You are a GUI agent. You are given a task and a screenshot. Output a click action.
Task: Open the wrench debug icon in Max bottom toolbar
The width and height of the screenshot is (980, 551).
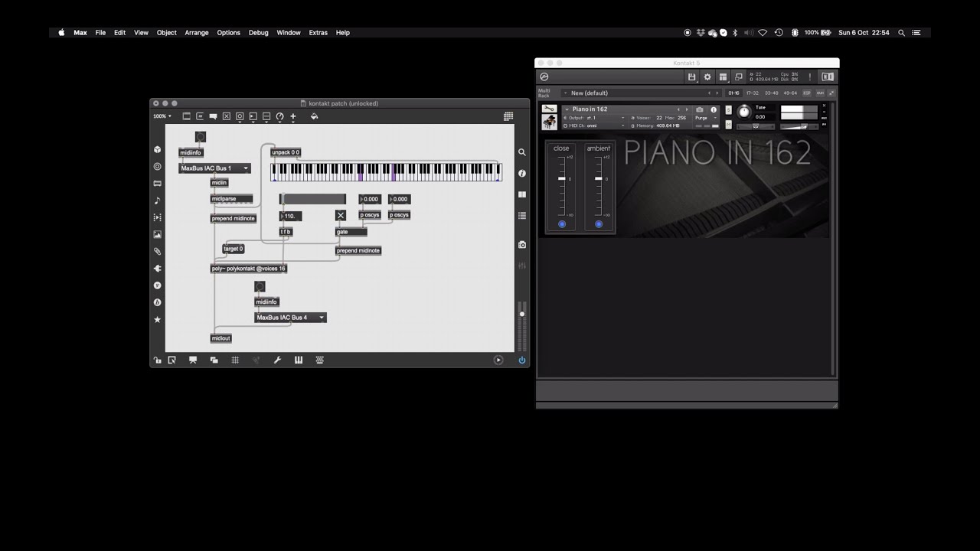pos(277,360)
